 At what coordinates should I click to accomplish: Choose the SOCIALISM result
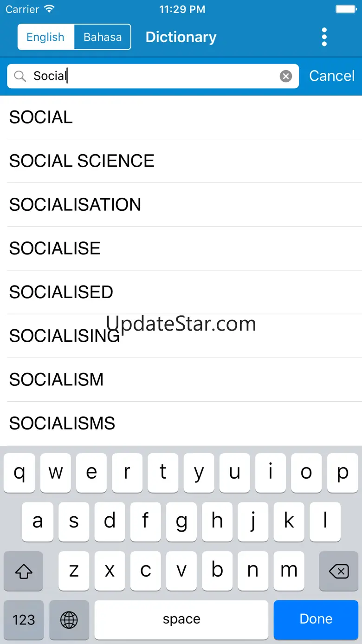coord(57,380)
